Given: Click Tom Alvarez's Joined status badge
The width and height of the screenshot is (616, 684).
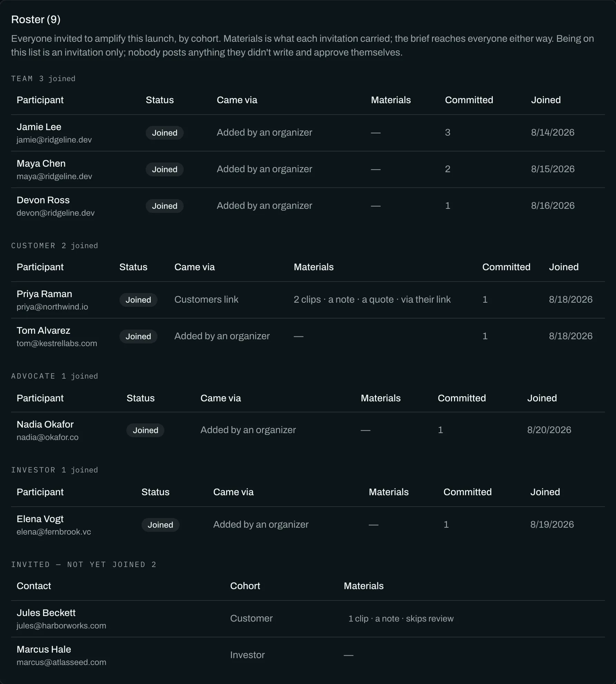Looking at the screenshot, I should pos(138,336).
